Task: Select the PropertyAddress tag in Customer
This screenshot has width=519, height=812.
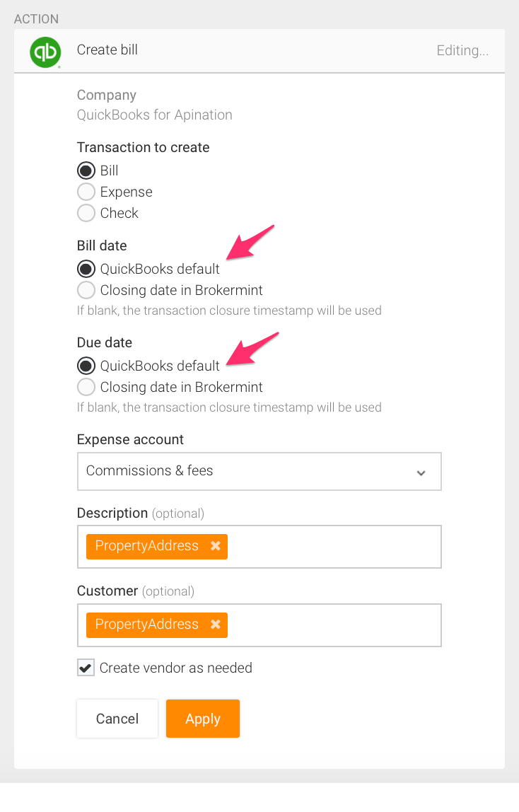Action: pos(147,625)
